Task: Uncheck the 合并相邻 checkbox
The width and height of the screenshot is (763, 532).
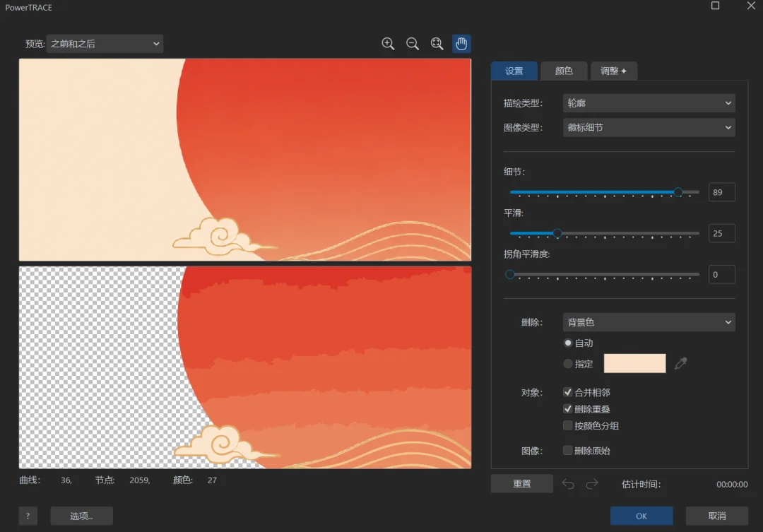Action: [x=567, y=392]
